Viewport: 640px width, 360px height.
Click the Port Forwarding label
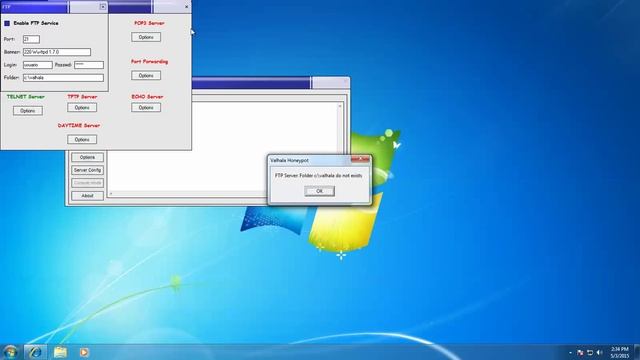point(149,62)
